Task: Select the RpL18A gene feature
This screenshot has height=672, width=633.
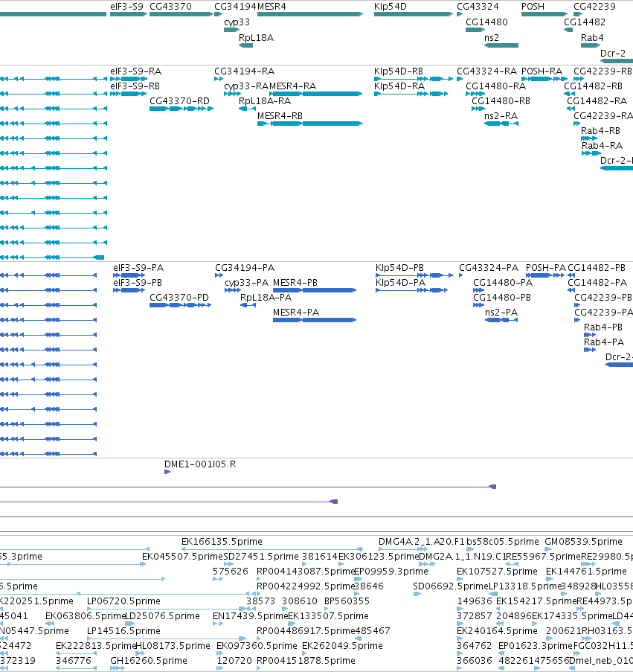Action: [x=245, y=45]
